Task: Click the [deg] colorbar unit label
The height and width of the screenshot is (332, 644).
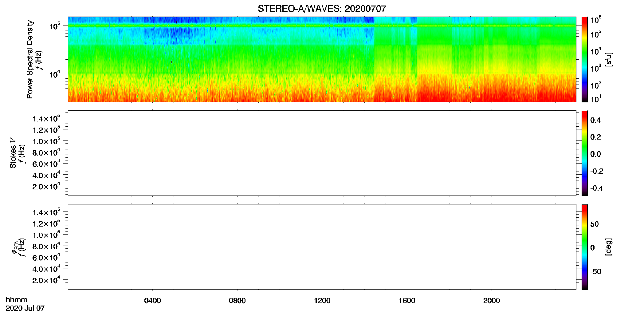Action: click(608, 247)
